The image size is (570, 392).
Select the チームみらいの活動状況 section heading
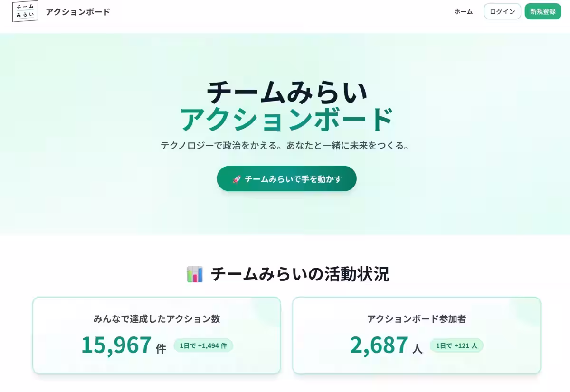tap(300, 274)
